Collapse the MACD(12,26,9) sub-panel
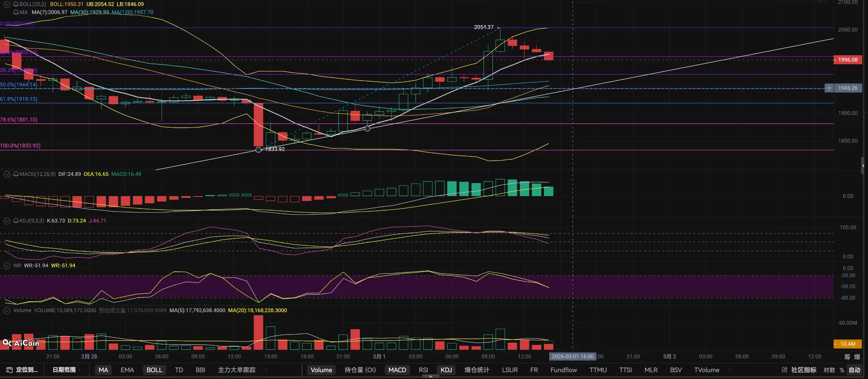The image size is (868, 379). click(7, 174)
